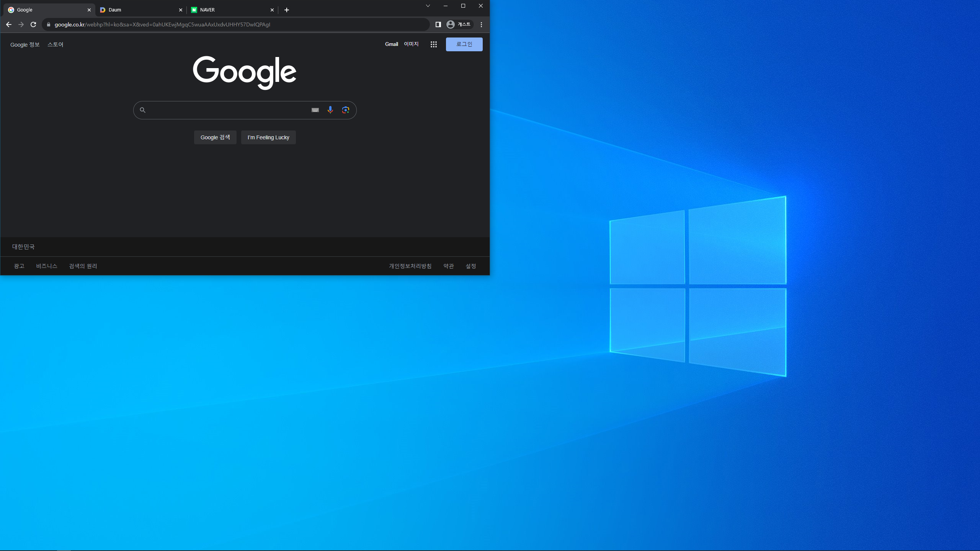Click the magnifier icon in search box

pyautogui.click(x=142, y=110)
